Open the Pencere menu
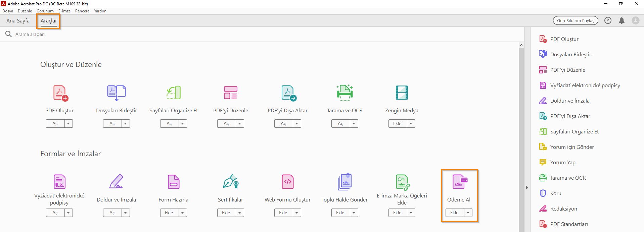The image size is (644, 232). (x=82, y=11)
